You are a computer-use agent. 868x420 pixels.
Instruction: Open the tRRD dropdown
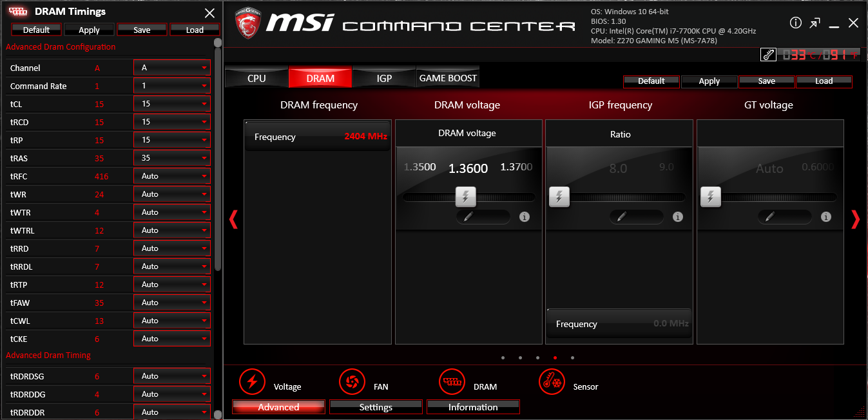pyautogui.click(x=172, y=248)
